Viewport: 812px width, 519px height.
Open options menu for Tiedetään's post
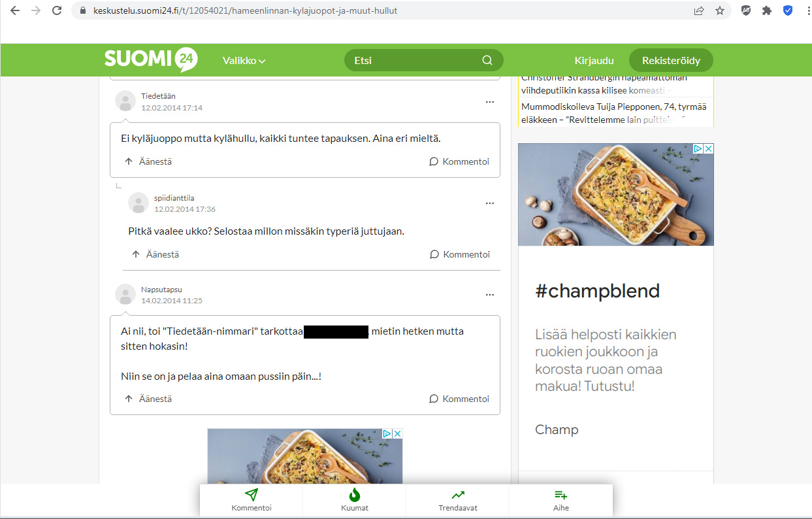coord(490,102)
